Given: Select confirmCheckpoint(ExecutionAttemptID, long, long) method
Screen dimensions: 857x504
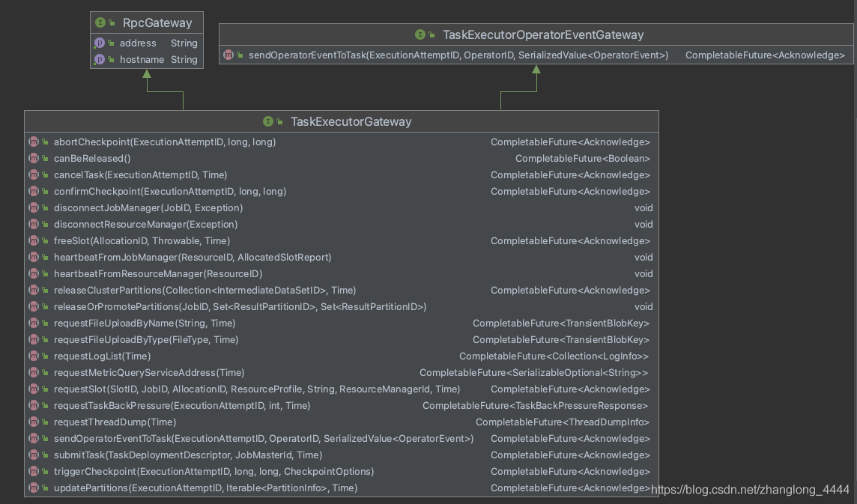Looking at the screenshot, I should 170,191.
